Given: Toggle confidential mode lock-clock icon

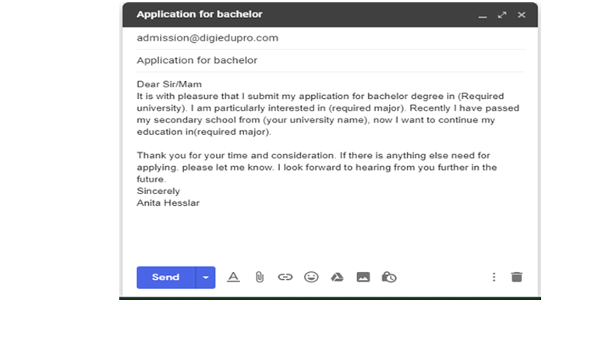Looking at the screenshot, I should coord(389,277).
